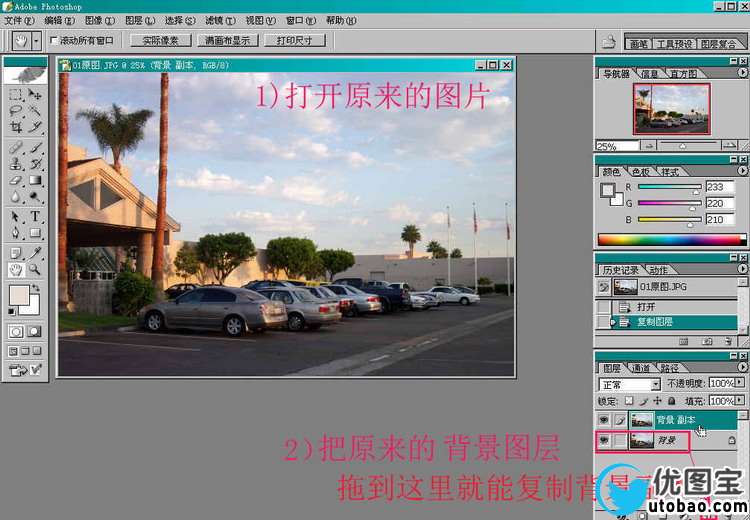Set history brush source for 打开 state
Image resolution: width=750 pixels, height=520 pixels.
pyautogui.click(x=604, y=307)
